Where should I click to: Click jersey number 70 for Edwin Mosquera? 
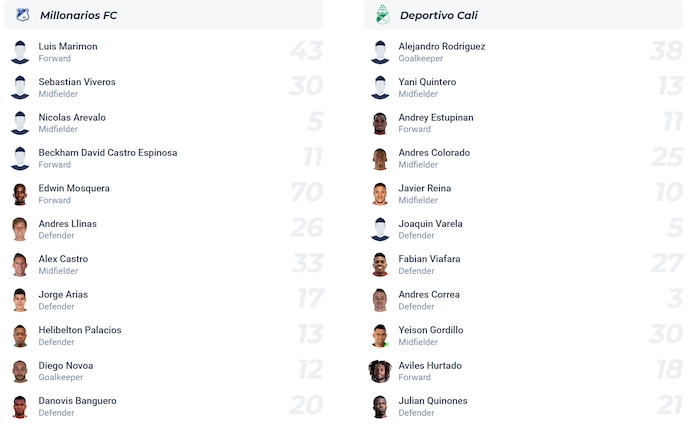[306, 194]
